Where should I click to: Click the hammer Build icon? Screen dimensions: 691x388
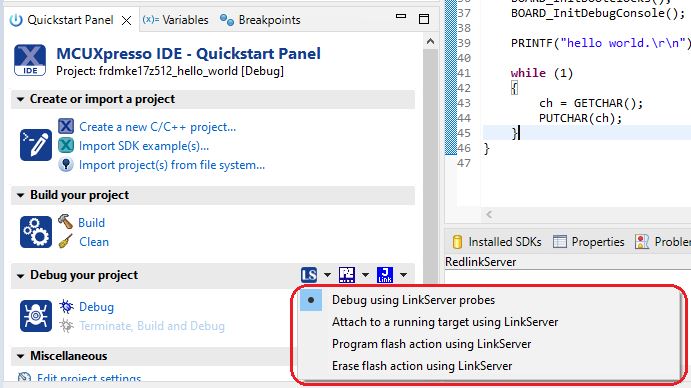tap(66, 222)
